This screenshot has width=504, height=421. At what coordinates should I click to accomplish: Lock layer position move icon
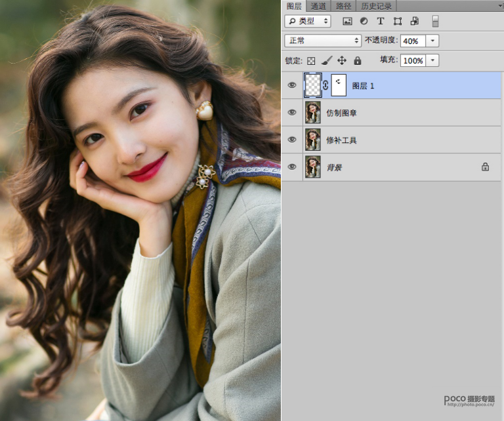point(342,60)
